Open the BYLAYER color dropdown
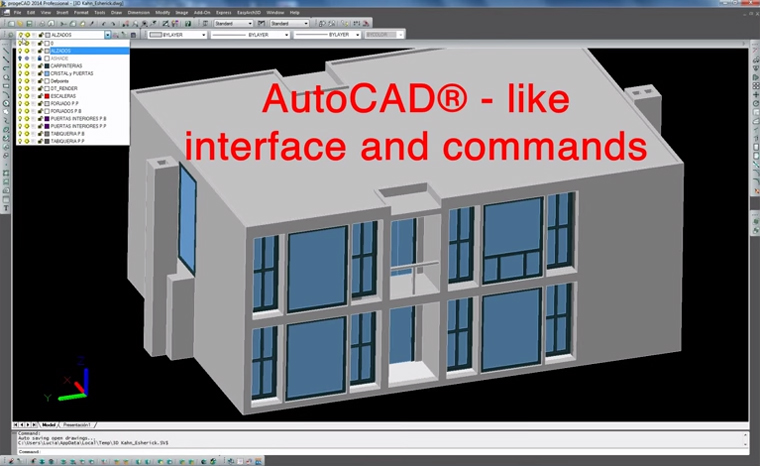This screenshot has width=760, height=466. 204,35
